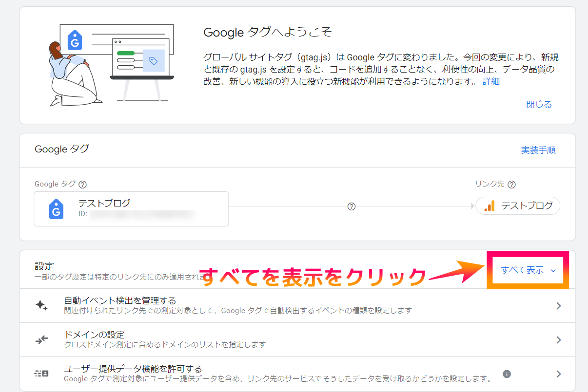This screenshot has height=392, width=588.
Task: Click the user-provided data list icon
Action: 41,373
